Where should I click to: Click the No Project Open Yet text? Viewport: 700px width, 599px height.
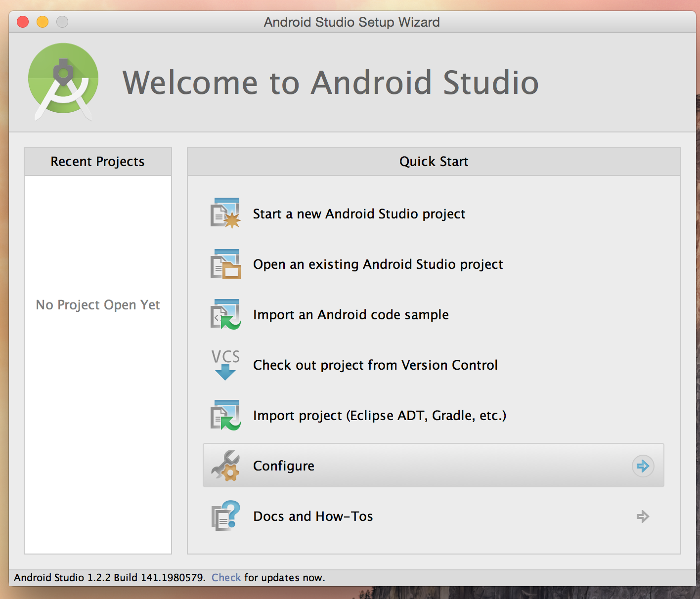pyautogui.click(x=98, y=305)
